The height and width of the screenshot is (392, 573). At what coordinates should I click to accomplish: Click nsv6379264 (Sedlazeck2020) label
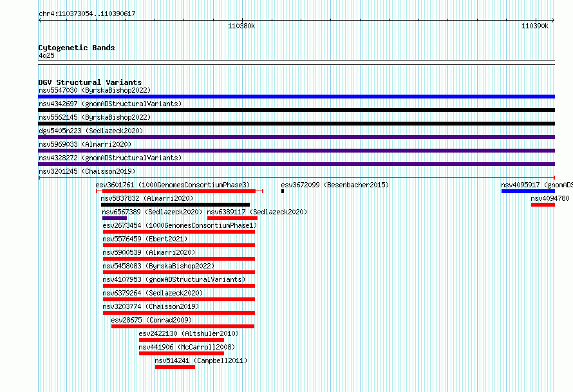pos(153,293)
